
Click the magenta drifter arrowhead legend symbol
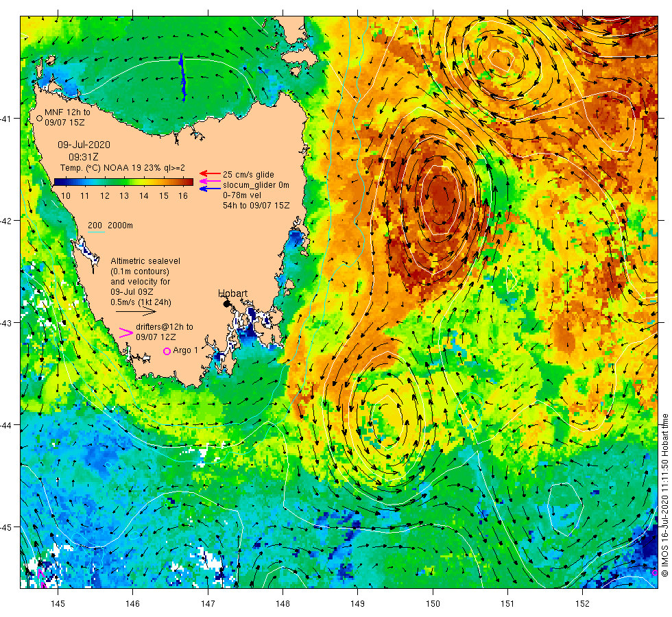pos(126,332)
